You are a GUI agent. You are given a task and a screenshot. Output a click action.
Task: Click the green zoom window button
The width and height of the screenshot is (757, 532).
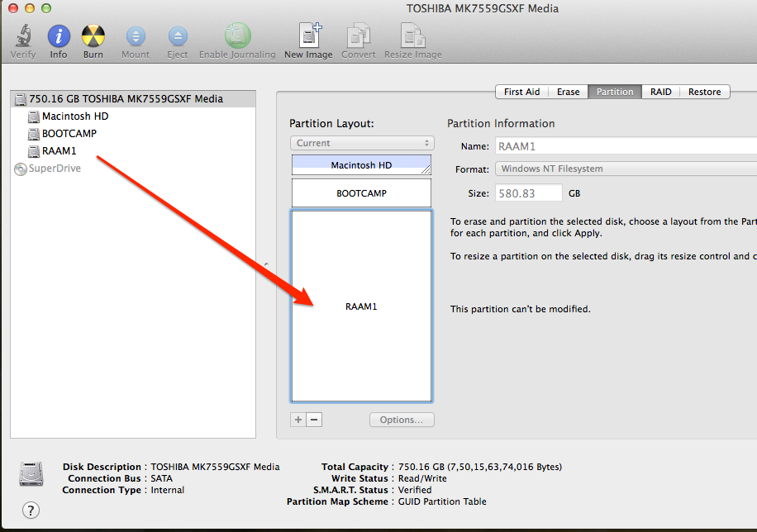coord(46,8)
